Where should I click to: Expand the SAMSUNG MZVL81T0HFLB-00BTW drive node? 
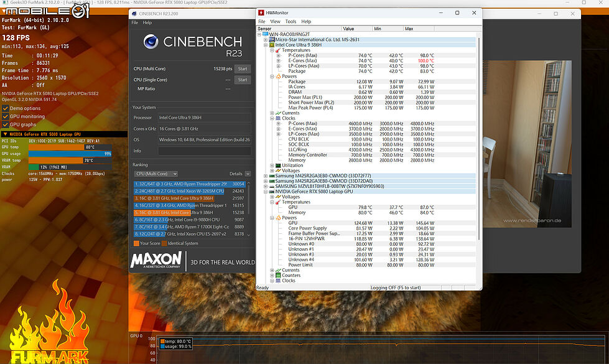coord(266,187)
